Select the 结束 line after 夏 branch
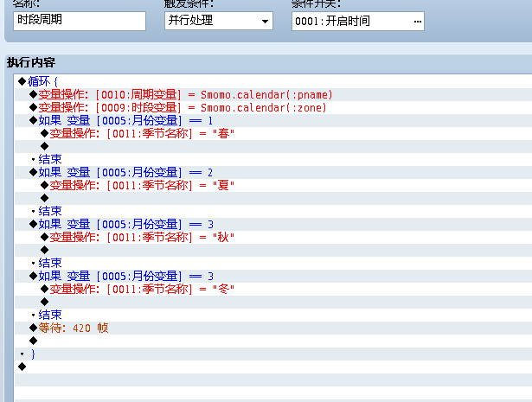532x402 pixels. (x=273, y=211)
